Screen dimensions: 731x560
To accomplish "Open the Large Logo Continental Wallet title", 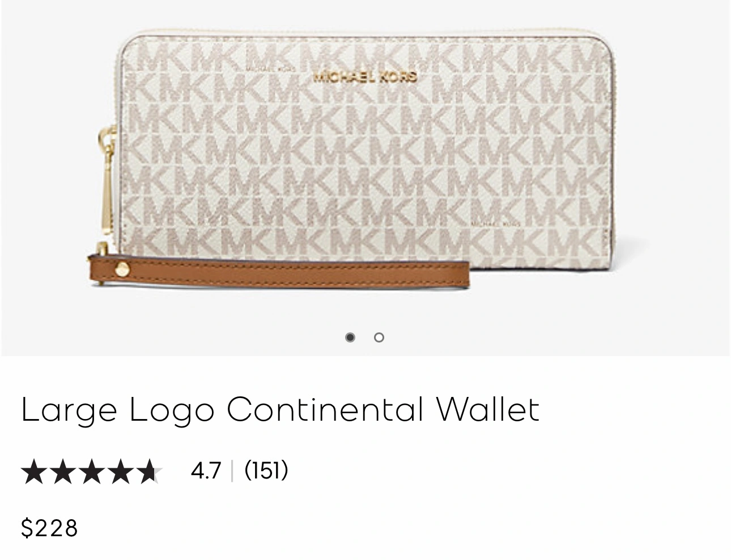I will pyautogui.click(x=280, y=409).
